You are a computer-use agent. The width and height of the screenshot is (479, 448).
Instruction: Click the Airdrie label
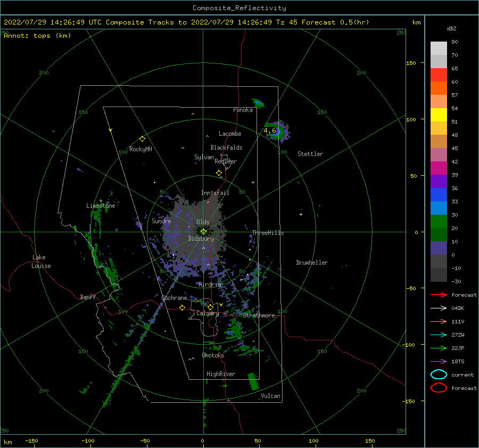pyautogui.click(x=210, y=284)
